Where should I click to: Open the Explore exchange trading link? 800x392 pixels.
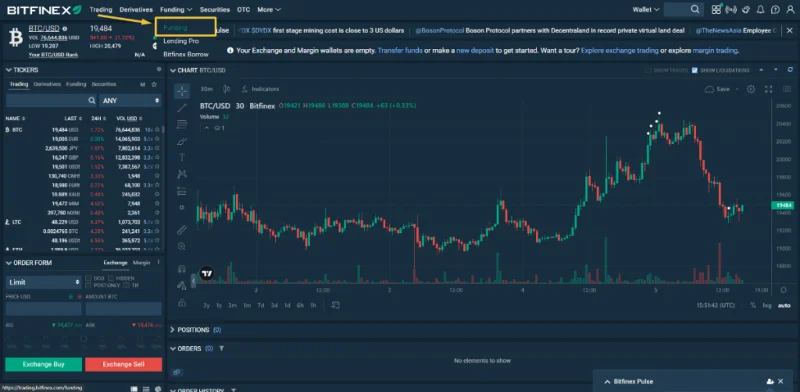pyautogui.click(x=619, y=51)
